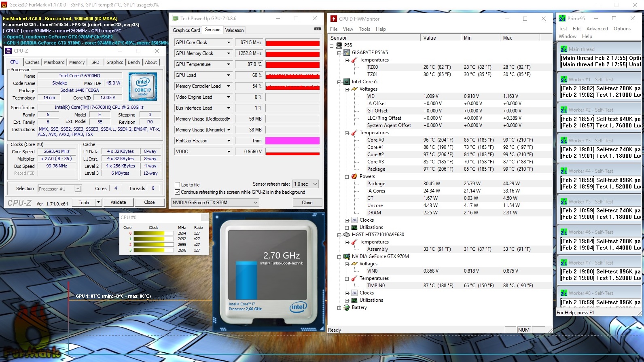
Task: Click the Tools button in CPU-Z
Action: coord(84,202)
